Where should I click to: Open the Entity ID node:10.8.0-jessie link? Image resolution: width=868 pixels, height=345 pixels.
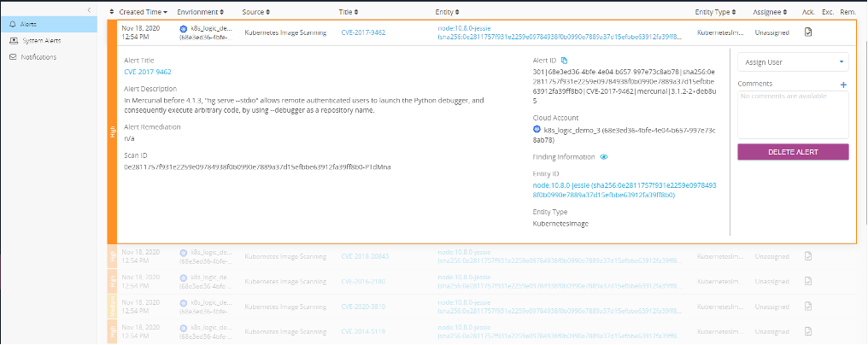click(x=625, y=190)
